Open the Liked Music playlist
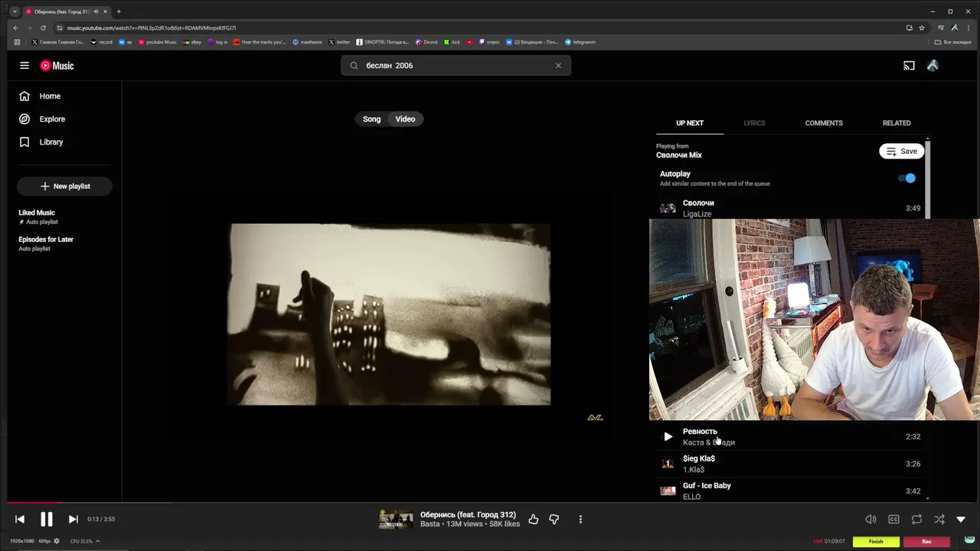 pyautogui.click(x=37, y=213)
